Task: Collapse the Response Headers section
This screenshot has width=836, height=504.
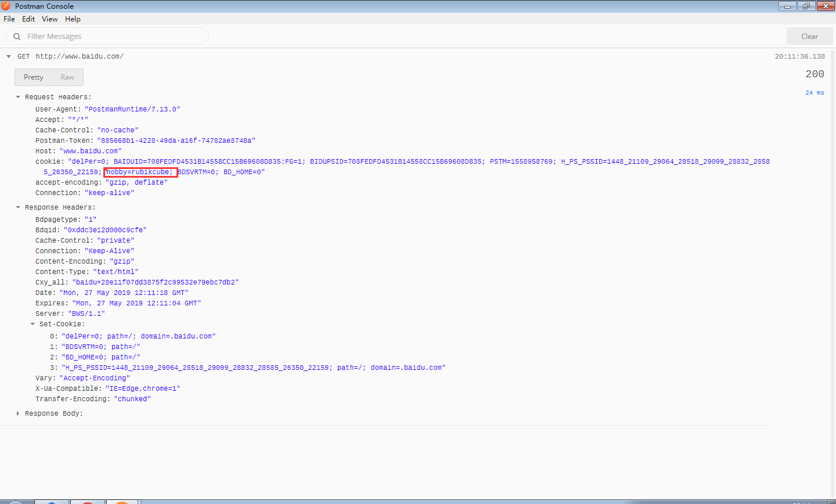Action: click(x=18, y=207)
